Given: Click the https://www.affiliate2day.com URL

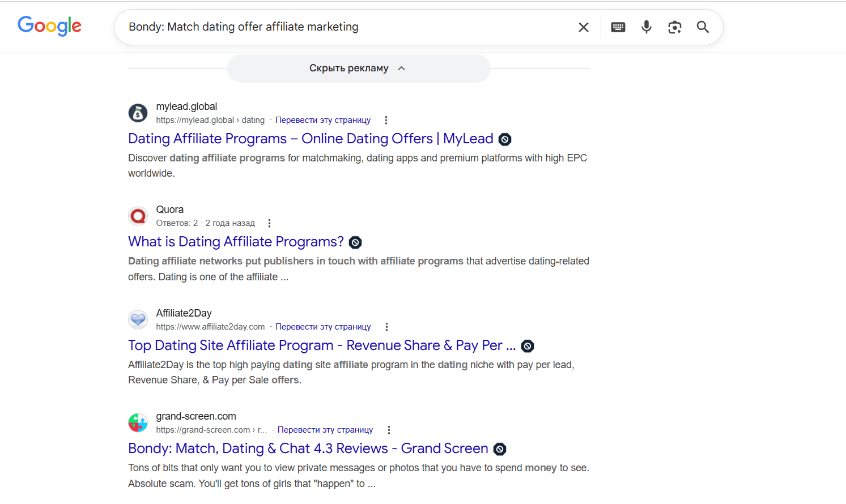Looking at the screenshot, I should [x=210, y=327].
